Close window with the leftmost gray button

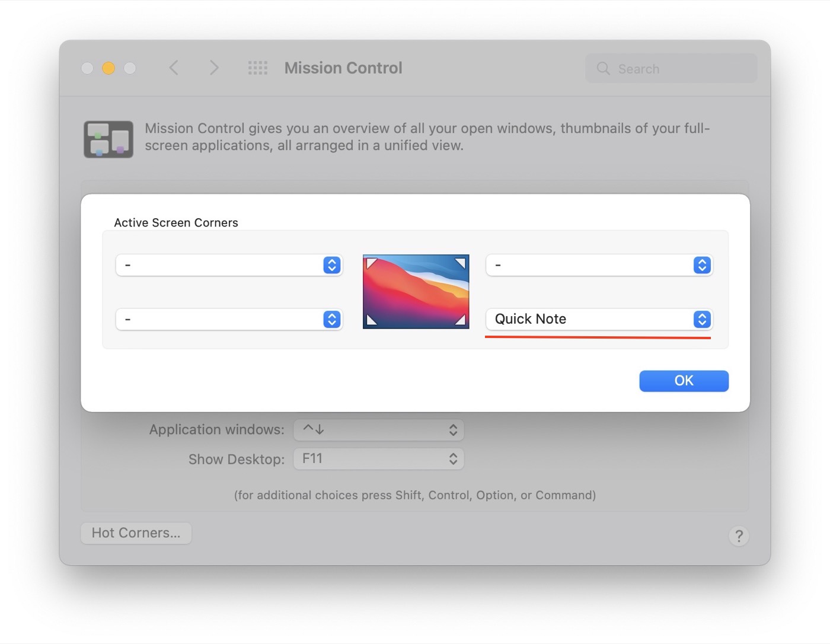(x=87, y=68)
